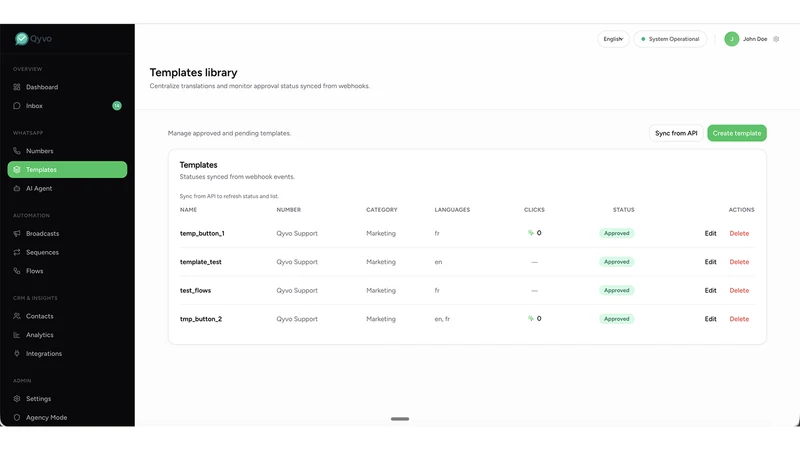Click the Integrations plug icon
The width and height of the screenshot is (800, 450).
click(x=17, y=354)
